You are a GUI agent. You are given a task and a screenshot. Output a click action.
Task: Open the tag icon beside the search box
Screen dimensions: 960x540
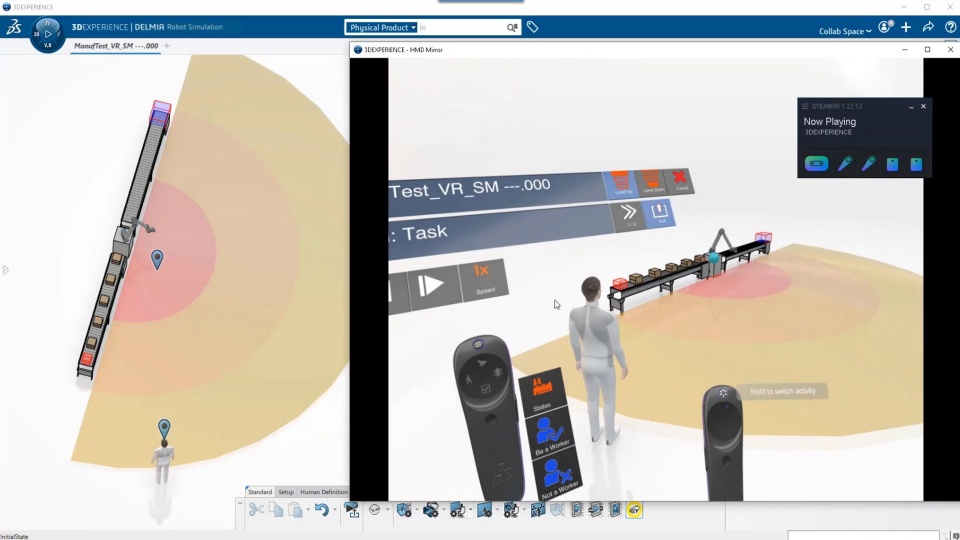coord(533,27)
